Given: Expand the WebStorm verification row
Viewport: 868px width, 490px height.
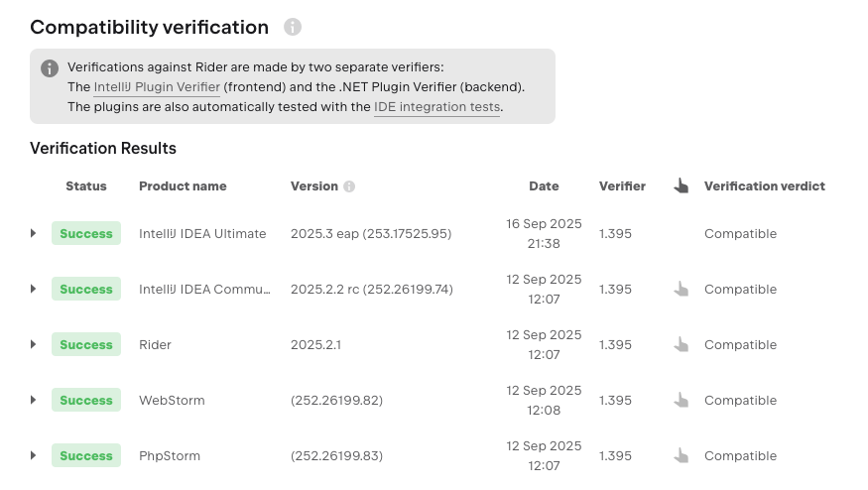Looking at the screenshot, I should click(33, 400).
